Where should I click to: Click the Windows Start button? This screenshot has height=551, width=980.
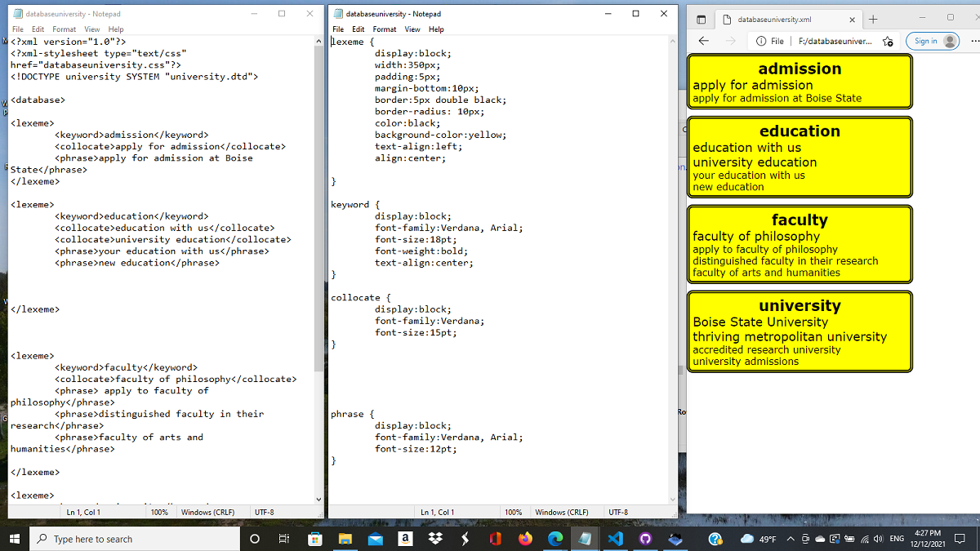coord(15,539)
